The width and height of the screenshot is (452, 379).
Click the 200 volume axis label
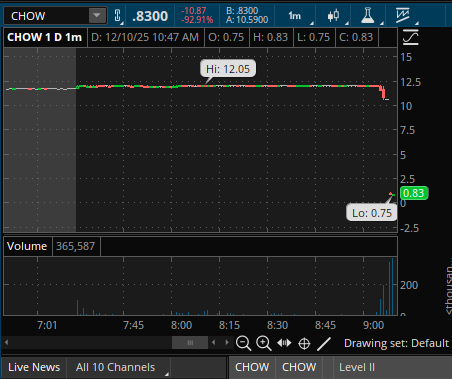tap(409, 285)
